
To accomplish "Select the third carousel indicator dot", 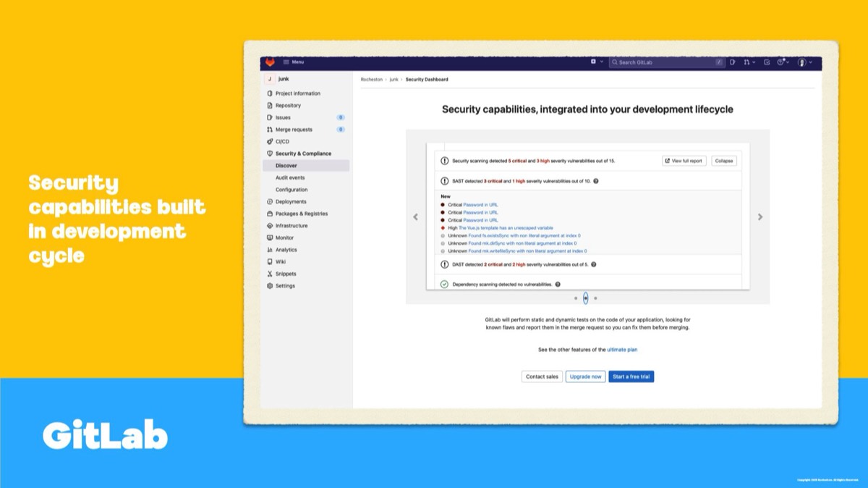I will pos(595,298).
